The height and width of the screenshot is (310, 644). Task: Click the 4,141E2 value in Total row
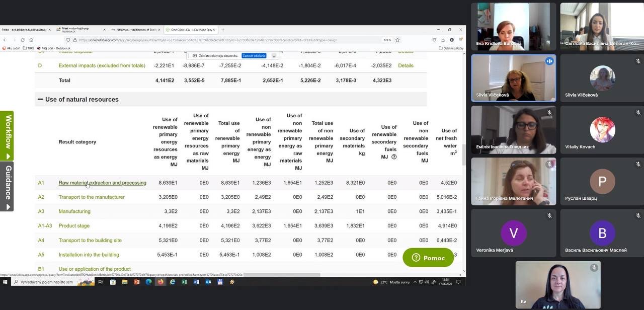click(x=165, y=80)
